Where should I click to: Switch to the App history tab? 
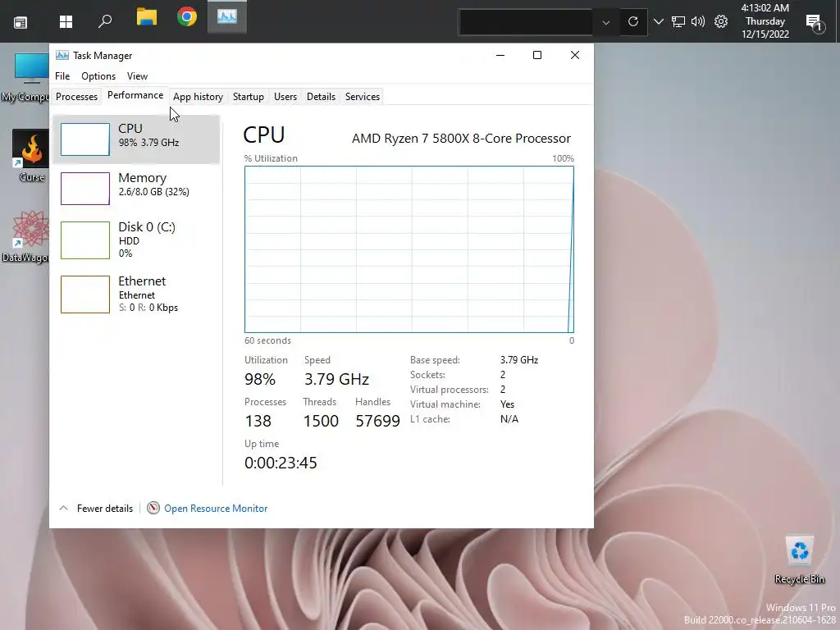(x=198, y=97)
